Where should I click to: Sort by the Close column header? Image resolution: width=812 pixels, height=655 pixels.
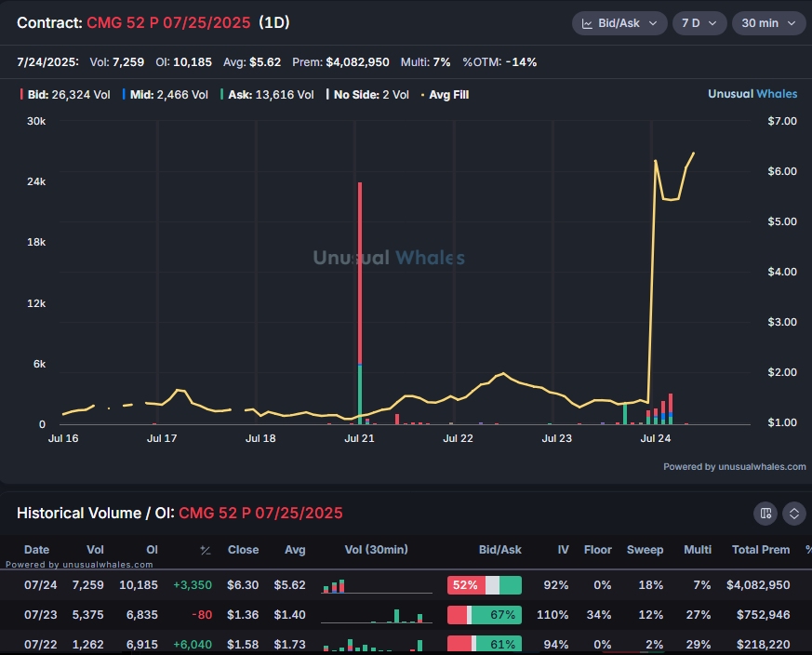(243, 550)
